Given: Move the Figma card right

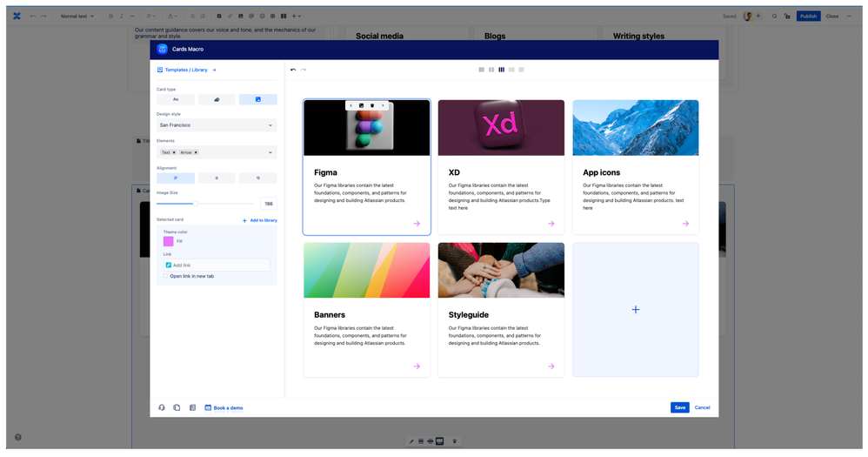Looking at the screenshot, I should pyautogui.click(x=383, y=105).
